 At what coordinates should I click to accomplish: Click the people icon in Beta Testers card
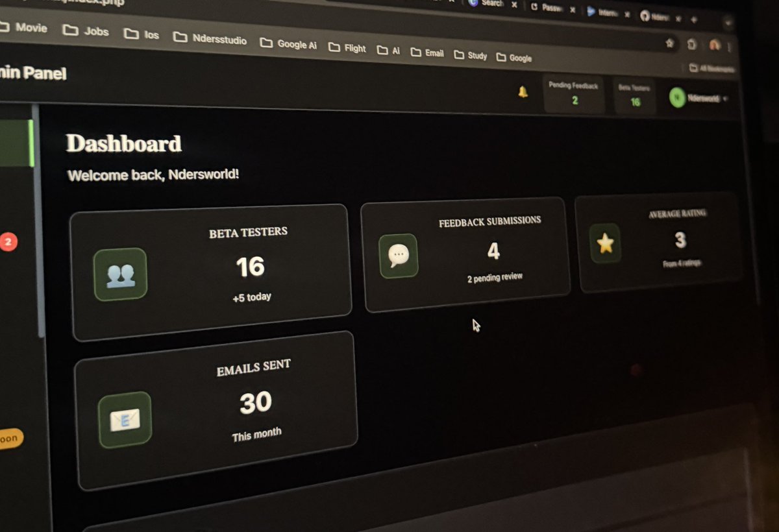120,274
